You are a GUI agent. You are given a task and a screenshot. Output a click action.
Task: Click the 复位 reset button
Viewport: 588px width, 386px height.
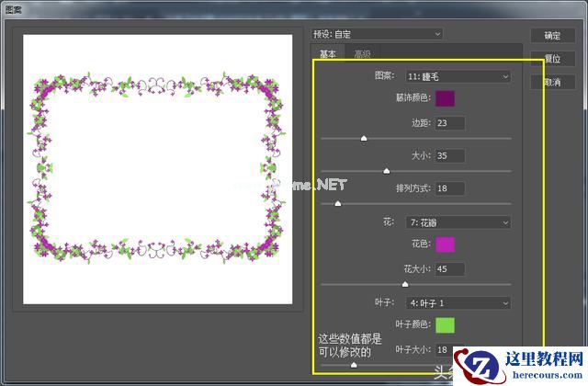click(x=552, y=59)
